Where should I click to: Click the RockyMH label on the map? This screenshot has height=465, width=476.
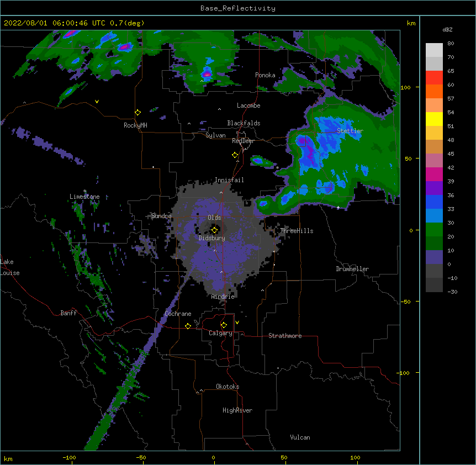135,125
